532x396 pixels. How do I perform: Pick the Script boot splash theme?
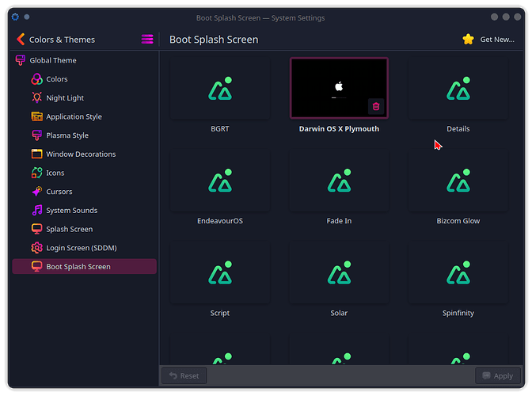pyautogui.click(x=220, y=272)
